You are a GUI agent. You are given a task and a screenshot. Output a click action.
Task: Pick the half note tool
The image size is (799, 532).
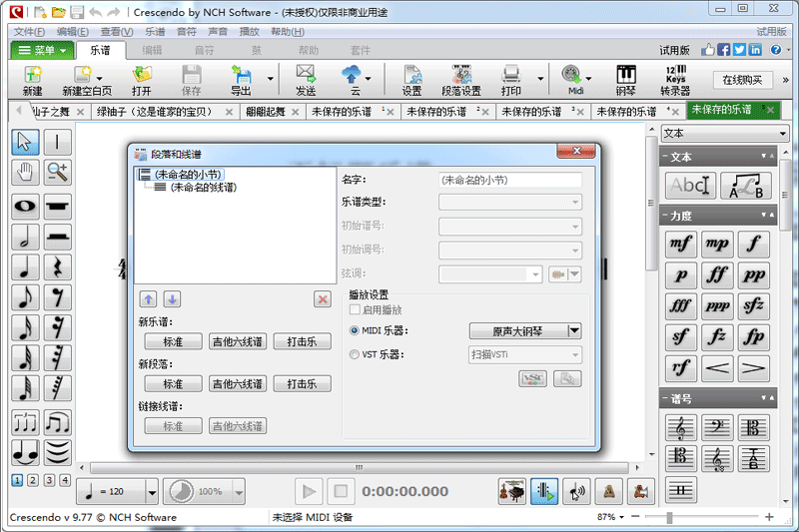point(25,237)
